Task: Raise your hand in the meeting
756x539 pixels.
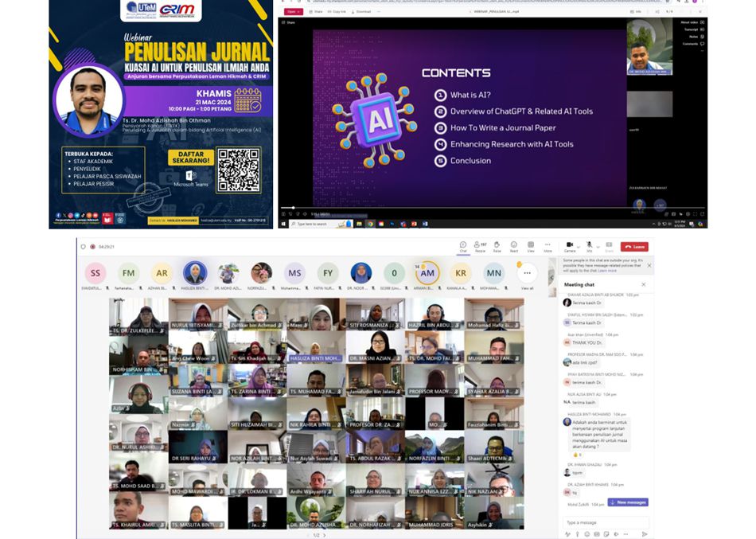Action: (x=497, y=246)
